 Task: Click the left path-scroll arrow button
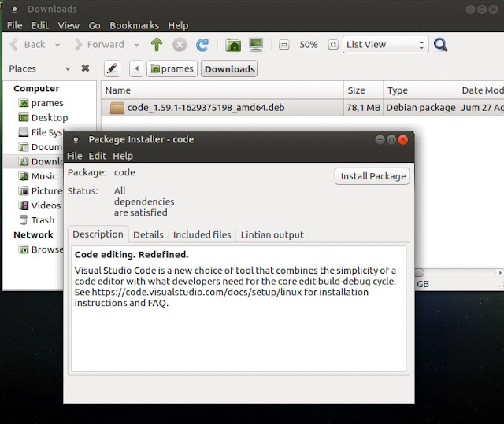click(x=136, y=68)
